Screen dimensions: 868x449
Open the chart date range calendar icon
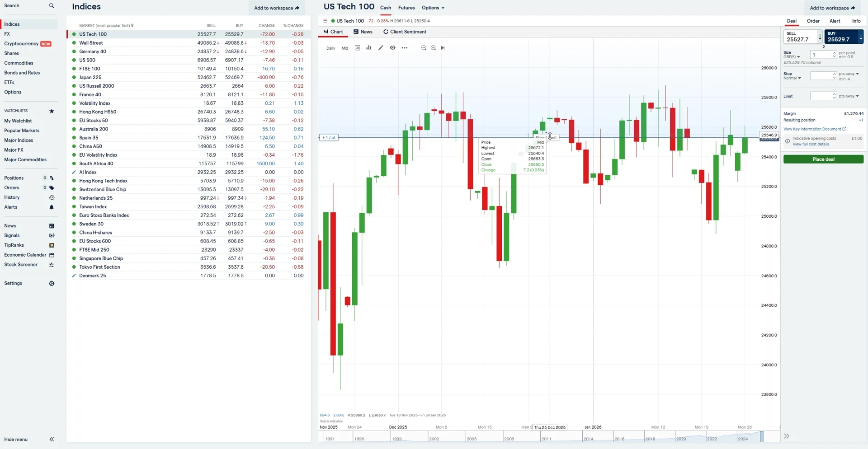click(358, 48)
